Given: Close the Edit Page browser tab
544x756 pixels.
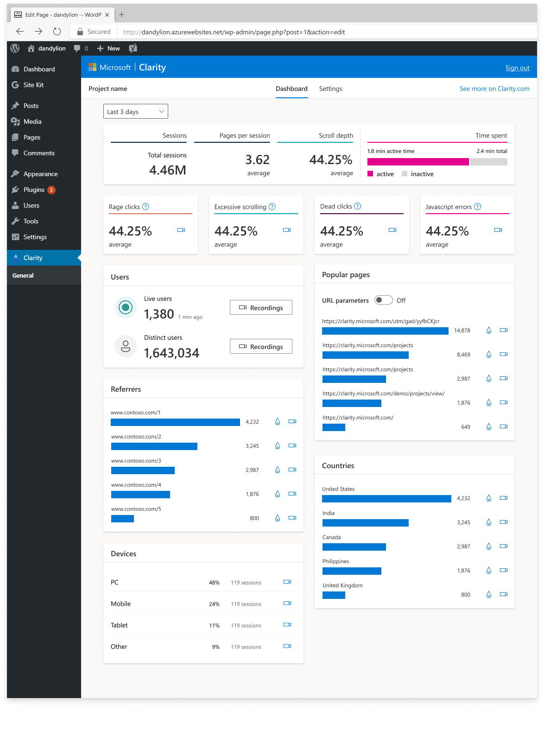Looking at the screenshot, I should (x=107, y=15).
